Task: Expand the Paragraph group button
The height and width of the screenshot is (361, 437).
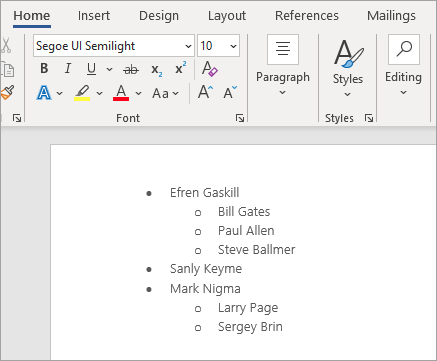Action: point(283,66)
